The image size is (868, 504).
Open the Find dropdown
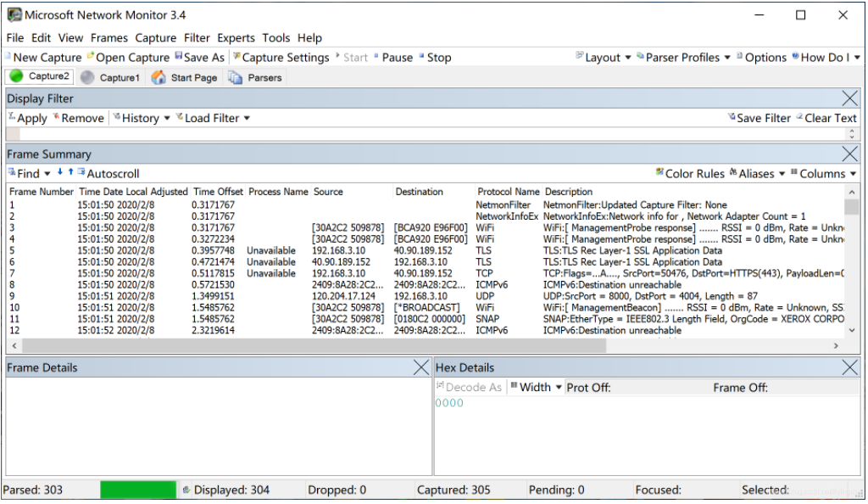(x=29, y=174)
